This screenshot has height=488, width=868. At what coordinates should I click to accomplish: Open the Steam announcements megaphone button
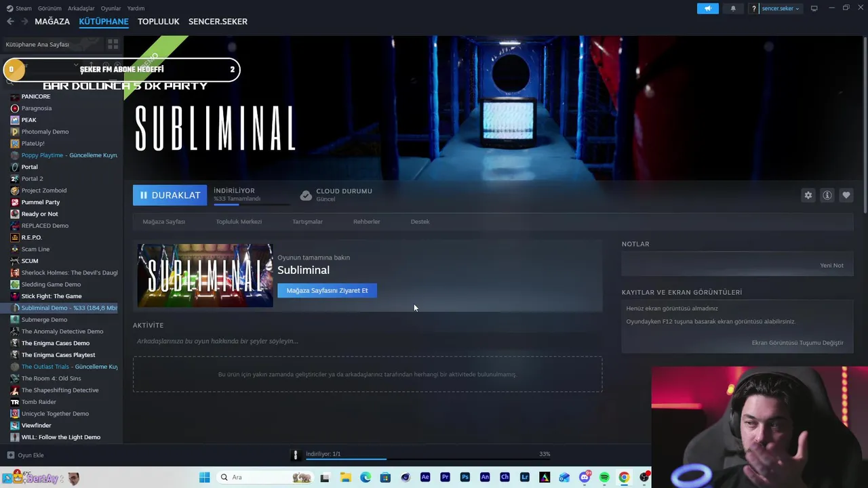[707, 8]
